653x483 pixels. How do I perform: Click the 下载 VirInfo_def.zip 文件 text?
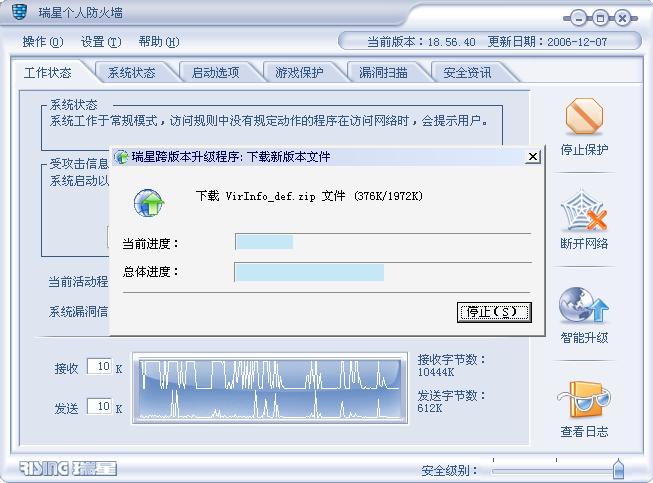(270, 196)
